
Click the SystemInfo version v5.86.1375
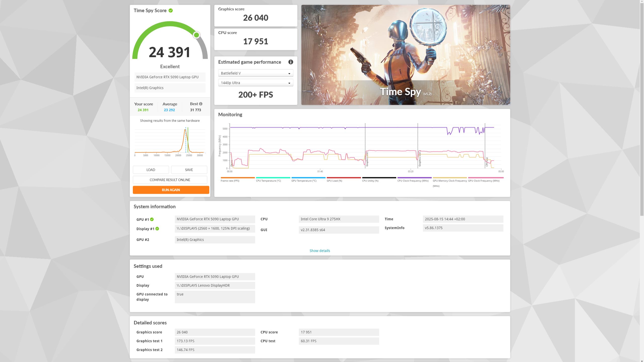(463, 228)
